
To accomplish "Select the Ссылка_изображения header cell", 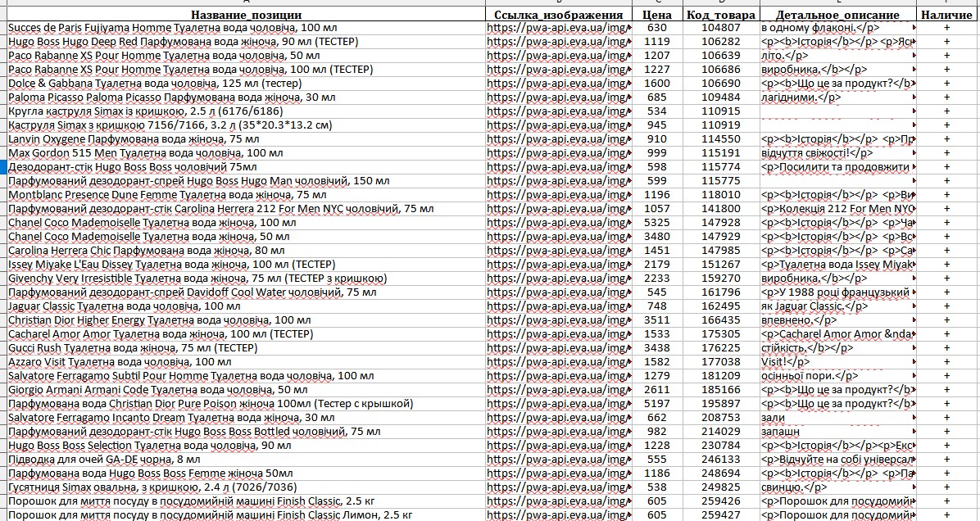I will [x=559, y=15].
